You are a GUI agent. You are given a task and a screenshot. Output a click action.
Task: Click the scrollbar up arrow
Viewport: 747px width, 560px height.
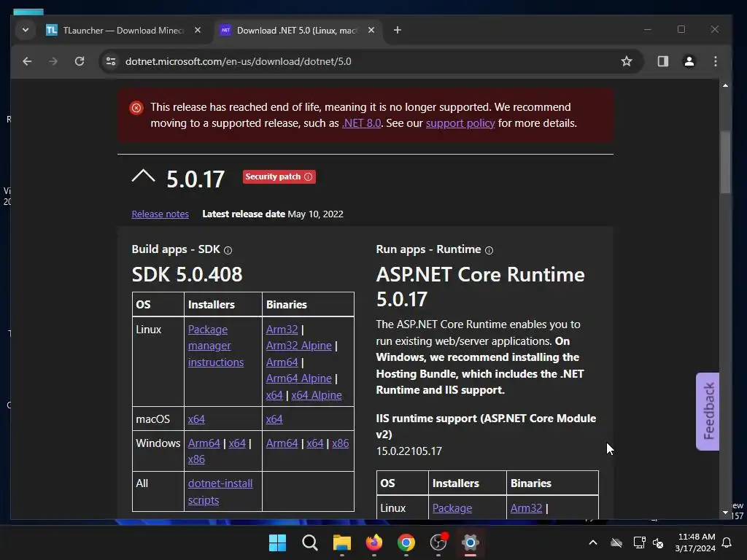click(x=725, y=86)
